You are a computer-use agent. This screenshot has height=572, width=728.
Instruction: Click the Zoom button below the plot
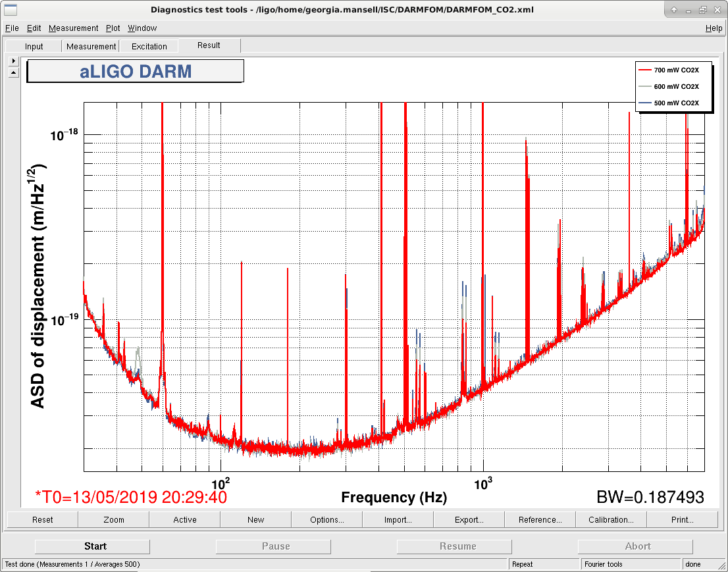(114, 519)
